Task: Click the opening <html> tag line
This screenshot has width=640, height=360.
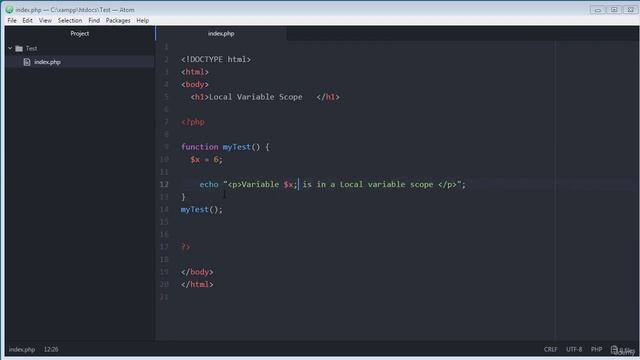Action: coord(195,72)
